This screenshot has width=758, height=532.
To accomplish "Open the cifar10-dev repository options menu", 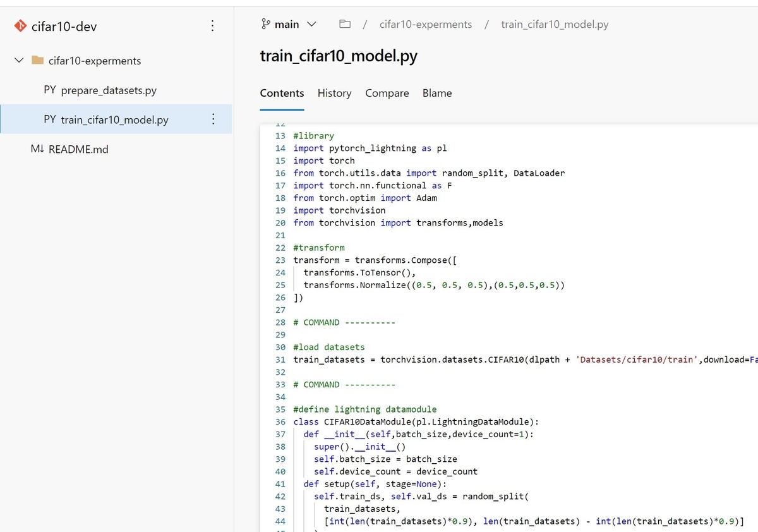I will (x=213, y=26).
